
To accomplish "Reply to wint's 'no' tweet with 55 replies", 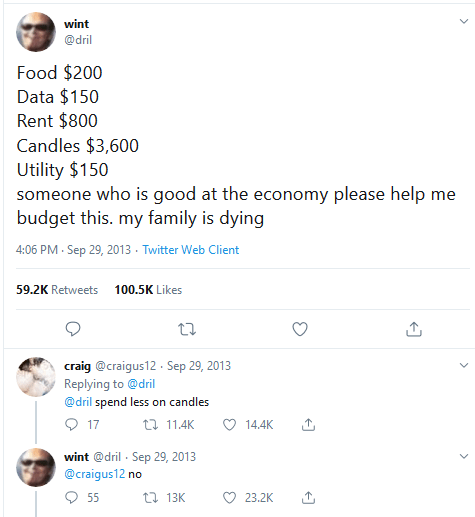I will [71, 498].
